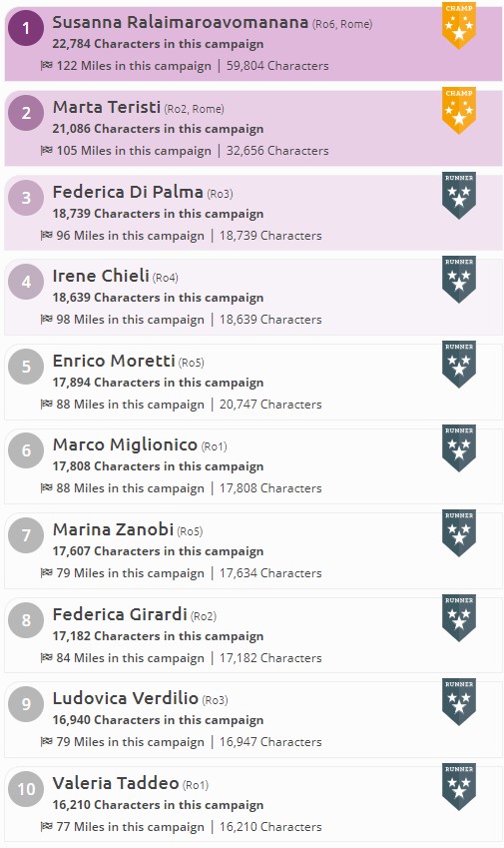Screen dimensions: 504x848
Task: Open Susanna Ralaimaroavomanana's profile name
Action: pyautogui.click(x=181, y=22)
